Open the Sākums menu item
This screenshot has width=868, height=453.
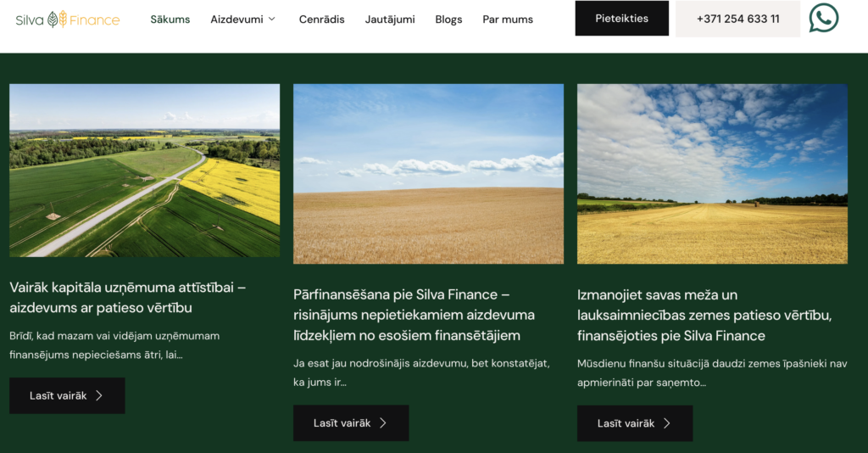[170, 19]
